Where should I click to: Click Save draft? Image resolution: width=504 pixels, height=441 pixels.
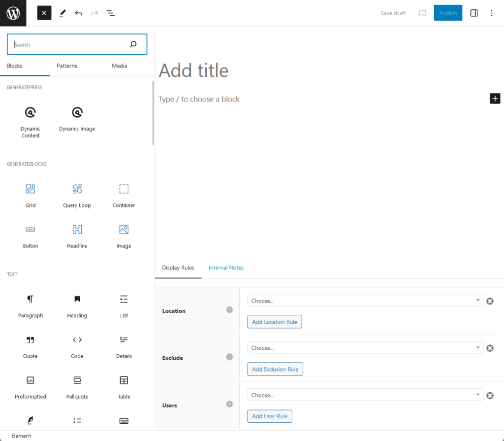393,13
